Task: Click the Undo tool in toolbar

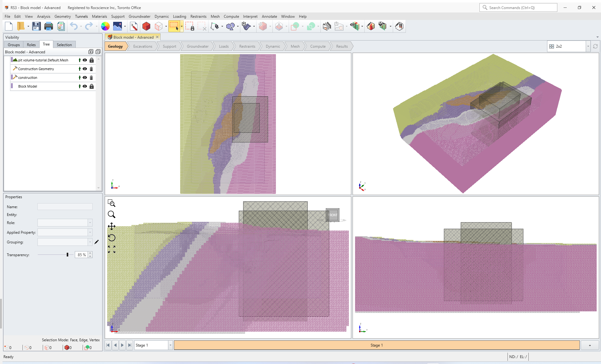Action: point(74,26)
